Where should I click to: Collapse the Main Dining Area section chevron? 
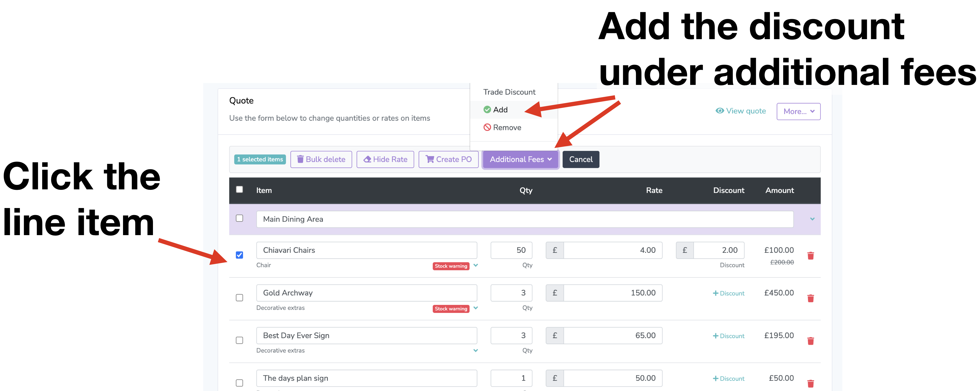(x=812, y=219)
